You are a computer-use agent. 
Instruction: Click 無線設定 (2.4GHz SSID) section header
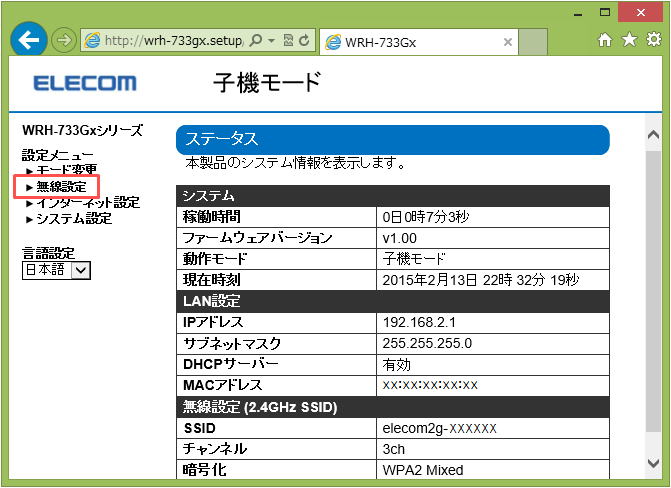pyautogui.click(x=393, y=407)
